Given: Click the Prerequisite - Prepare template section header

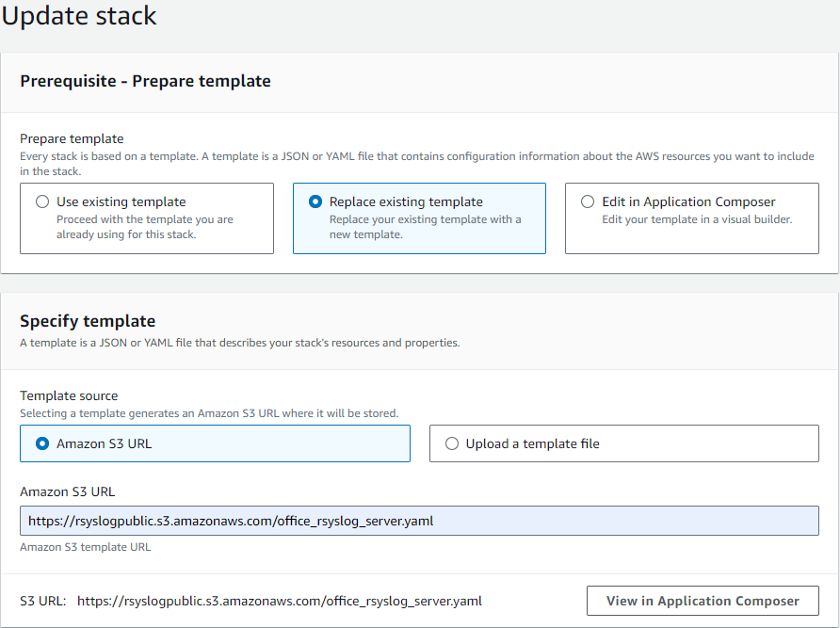Looking at the screenshot, I should (x=145, y=81).
